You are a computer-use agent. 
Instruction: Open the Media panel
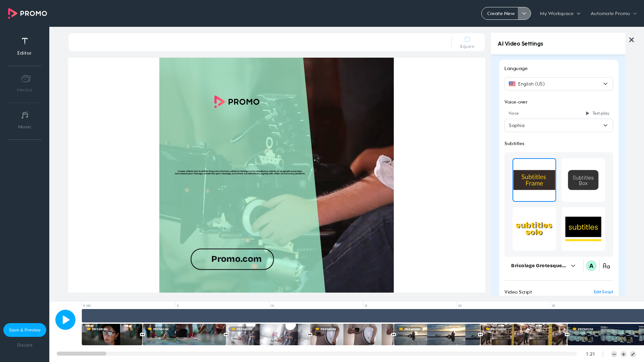(24, 83)
